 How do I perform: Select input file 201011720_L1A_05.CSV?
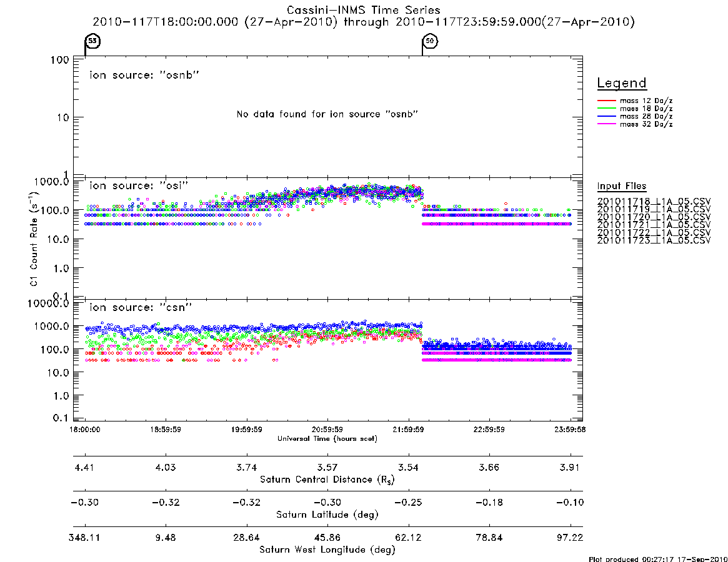(x=654, y=217)
